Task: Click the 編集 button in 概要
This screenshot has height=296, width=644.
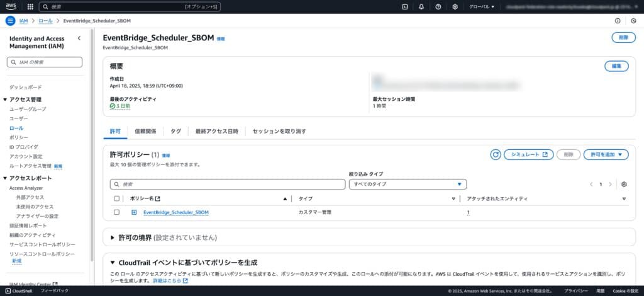Action: pos(616,65)
